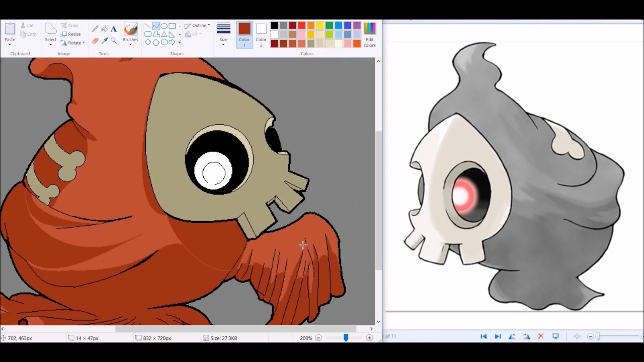Rotate image clockwise in photo viewer
Screen dimensions: 644x362
(526, 336)
